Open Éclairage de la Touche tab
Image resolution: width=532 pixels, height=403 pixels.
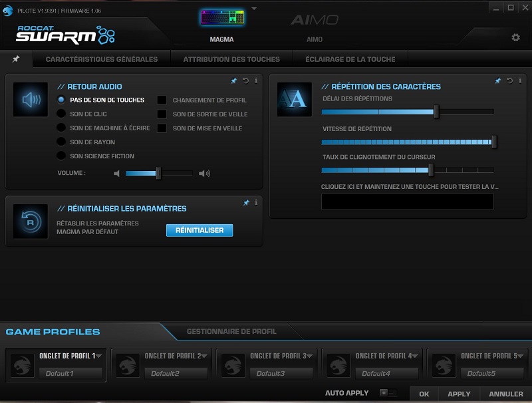(350, 59)
